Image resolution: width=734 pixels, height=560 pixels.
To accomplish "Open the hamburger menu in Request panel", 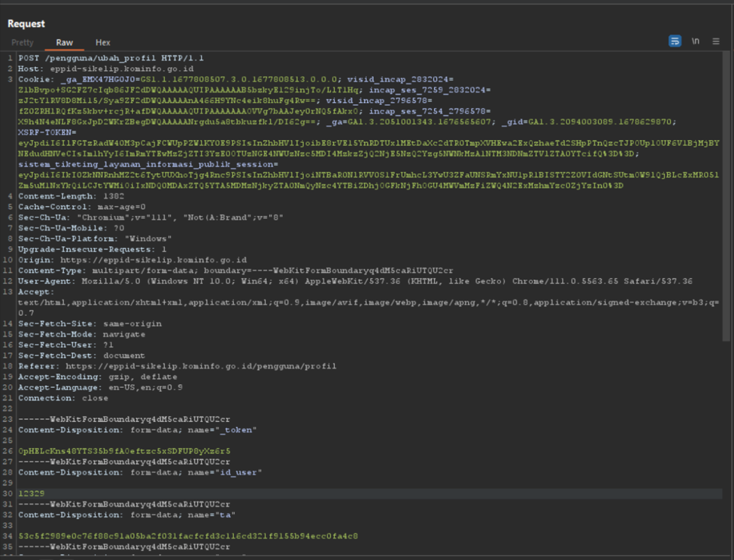I will click(716, 41).
